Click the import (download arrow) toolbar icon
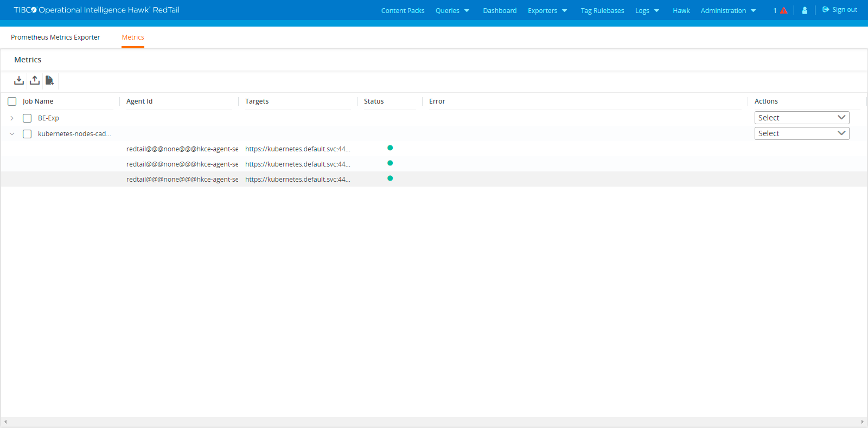This screenshot has width=868, height=428. pyautogui.click(x=19, y=80)
